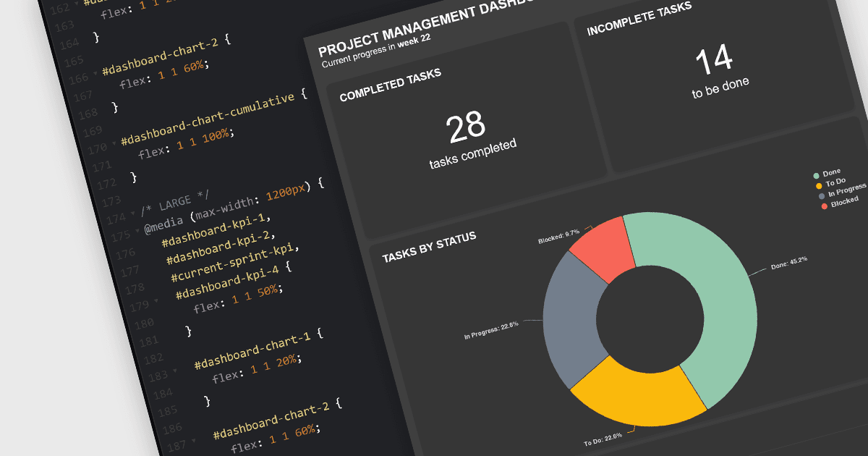Click the '#dashboard-chart-1 {' selector line
The width and height of the screenshot is (868, 456).
[258, 351]
